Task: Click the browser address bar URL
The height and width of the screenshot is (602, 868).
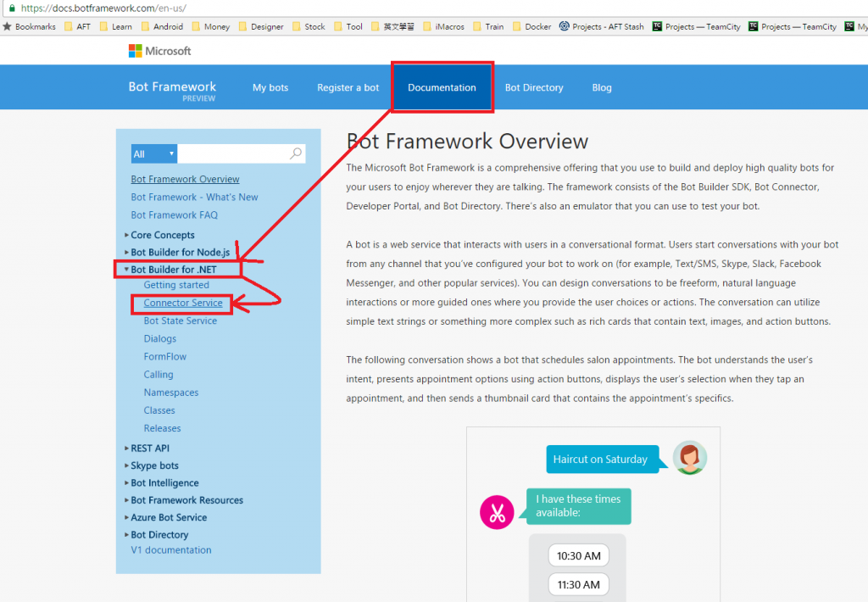Action: click(x=103, y=8)
